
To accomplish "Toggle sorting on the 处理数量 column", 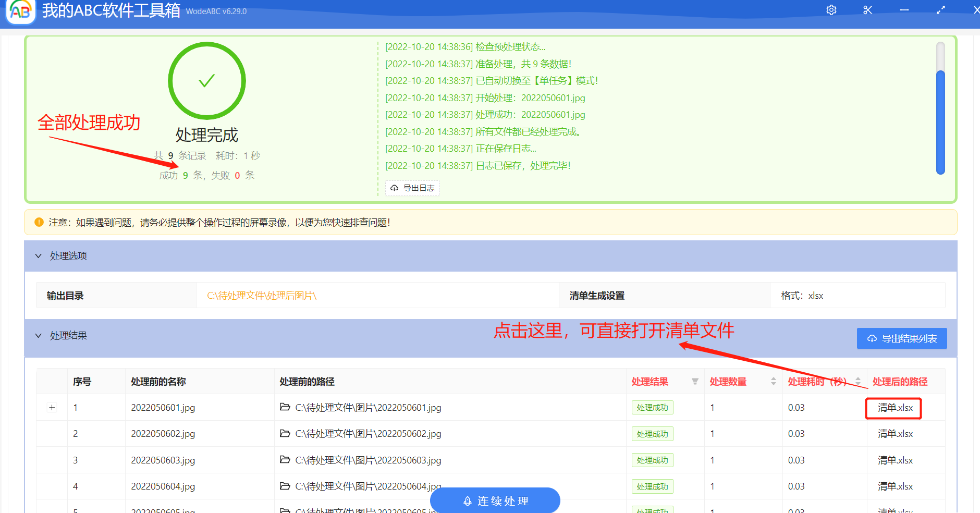I will click(773, 381).
